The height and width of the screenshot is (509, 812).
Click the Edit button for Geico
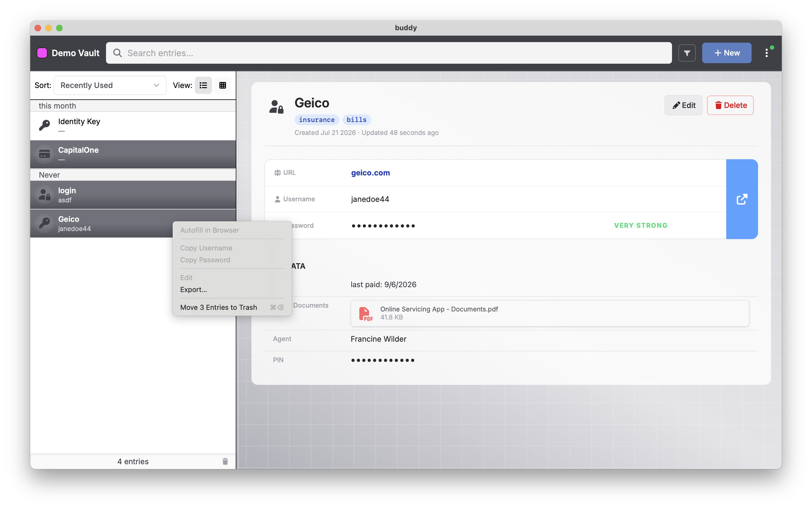point(683,105)
